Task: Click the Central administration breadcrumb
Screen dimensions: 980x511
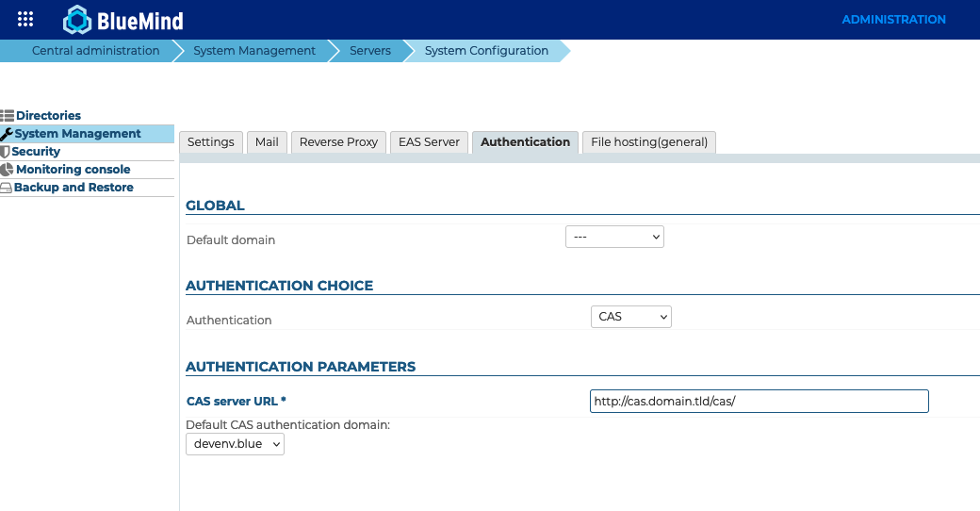Action: (95, 51)
